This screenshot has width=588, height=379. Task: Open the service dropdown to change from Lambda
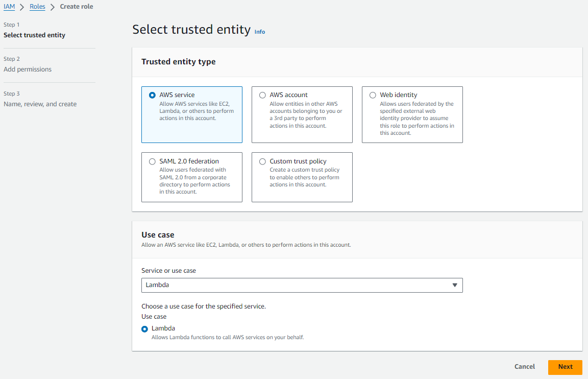[x=455, y=285]
